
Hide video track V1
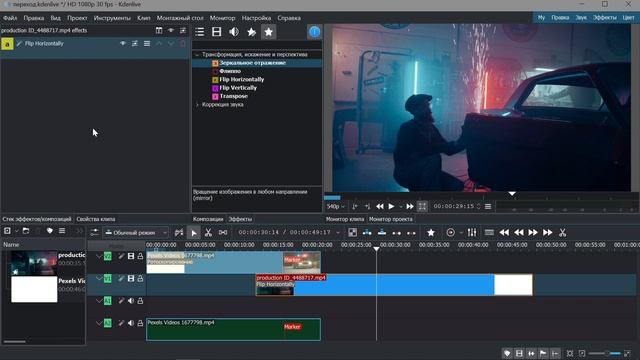[x=131, y=278]
